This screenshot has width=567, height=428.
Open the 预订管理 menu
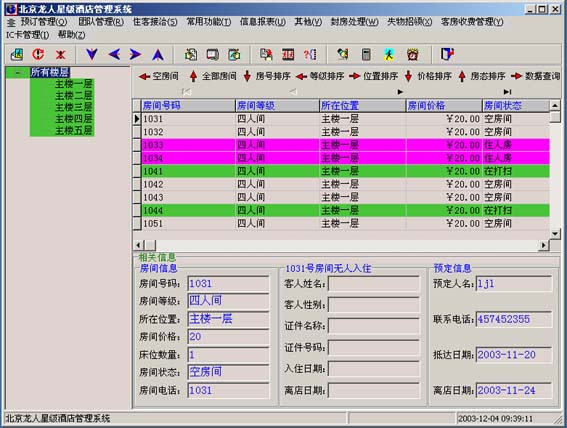[44, 22]
